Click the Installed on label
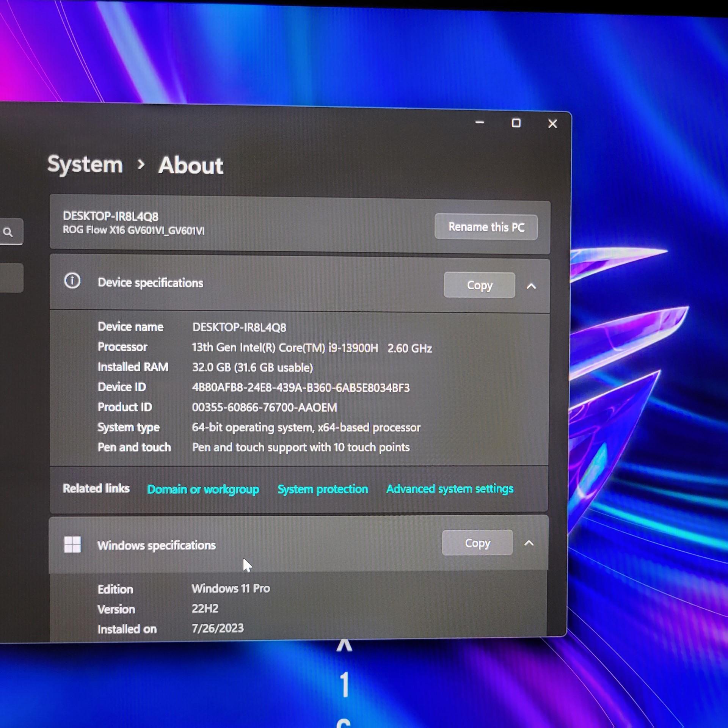This screenshot has height=728, width=728. [x=127, y=629]
